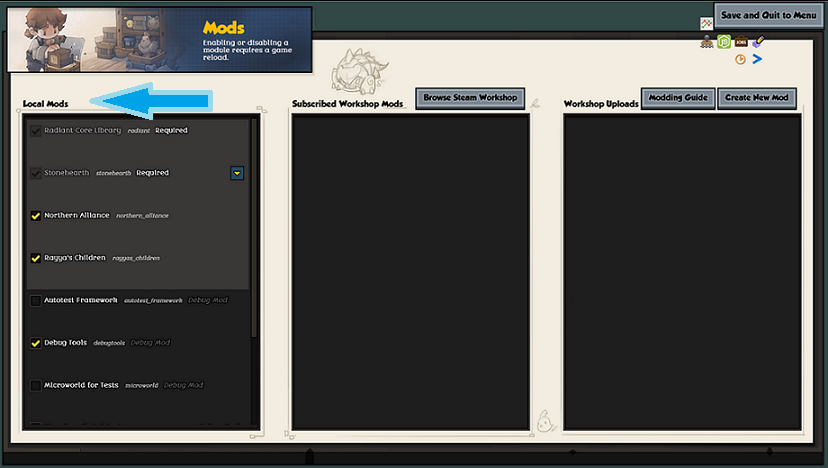Viewport: 828px width, 468px height.
Task: Click the stamp debug tool icon
Action: tap(707, 42)
